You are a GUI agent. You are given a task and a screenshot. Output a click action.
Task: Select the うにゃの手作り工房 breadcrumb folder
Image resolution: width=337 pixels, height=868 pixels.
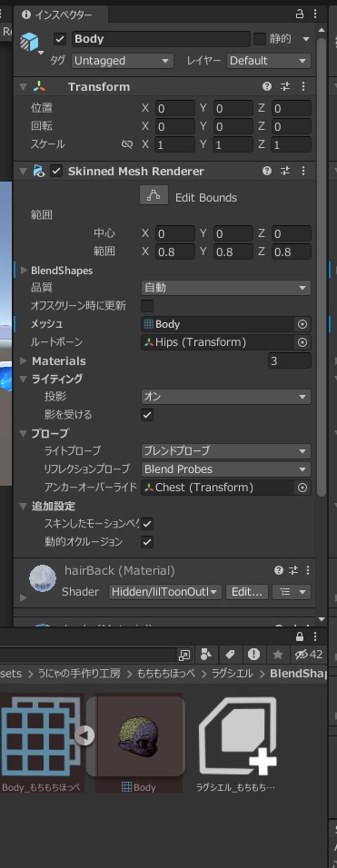[78, 673]
